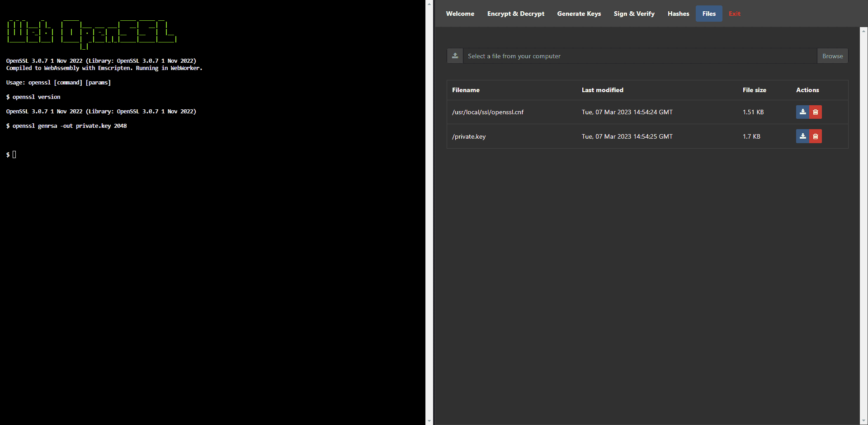Go to Sign & Verify tab
868x425 pixels.
tap(634, 14)
